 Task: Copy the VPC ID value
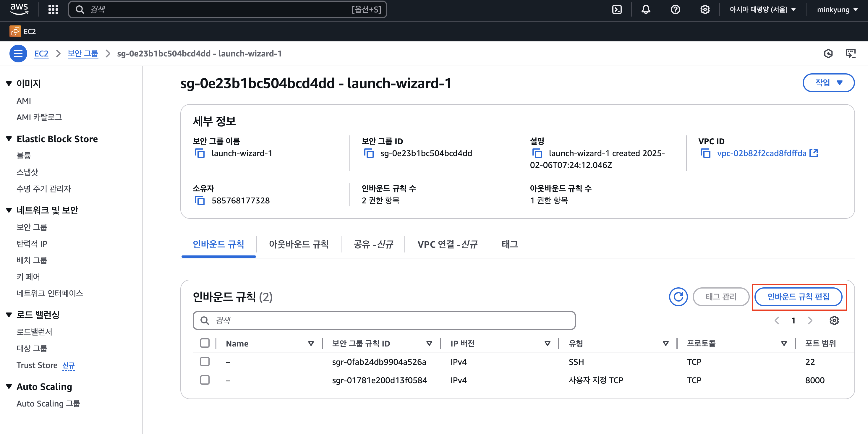(705, 153)
